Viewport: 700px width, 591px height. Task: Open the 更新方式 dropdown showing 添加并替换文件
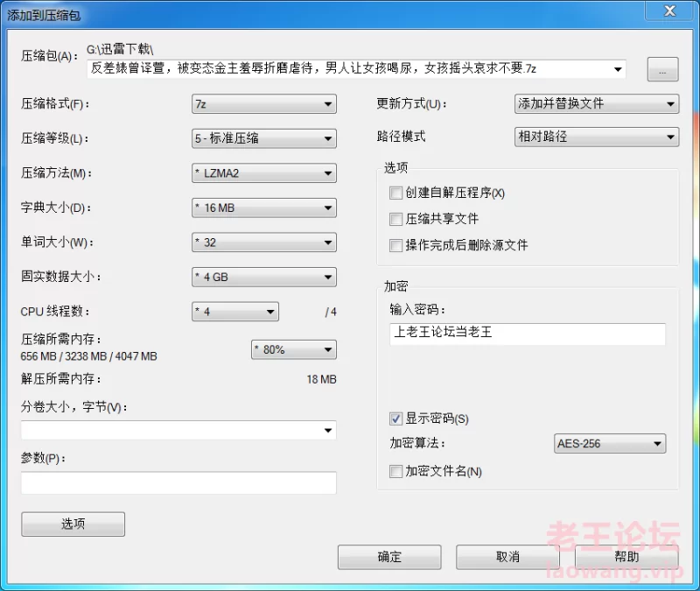[x=597, y=103]
